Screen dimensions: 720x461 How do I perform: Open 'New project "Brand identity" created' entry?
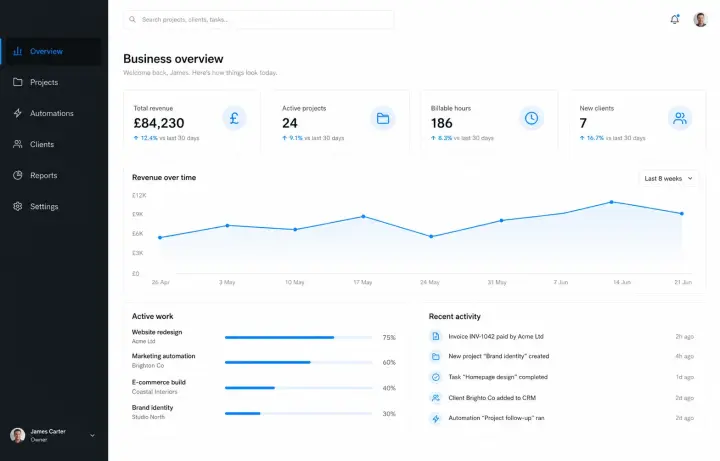499,356
